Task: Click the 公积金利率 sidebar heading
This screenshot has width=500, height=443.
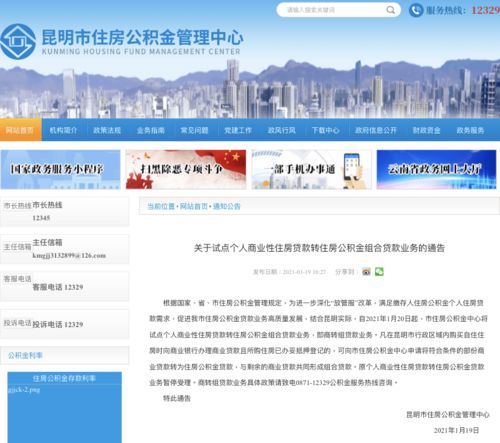Action: (25, 355)
